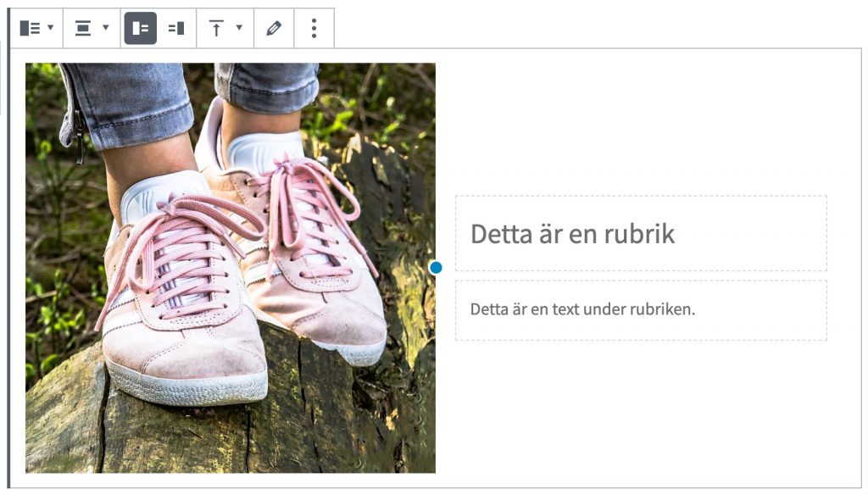The image size is (868, 495).
Task: Click the blue media width resize handle
Action: (437, 268)
